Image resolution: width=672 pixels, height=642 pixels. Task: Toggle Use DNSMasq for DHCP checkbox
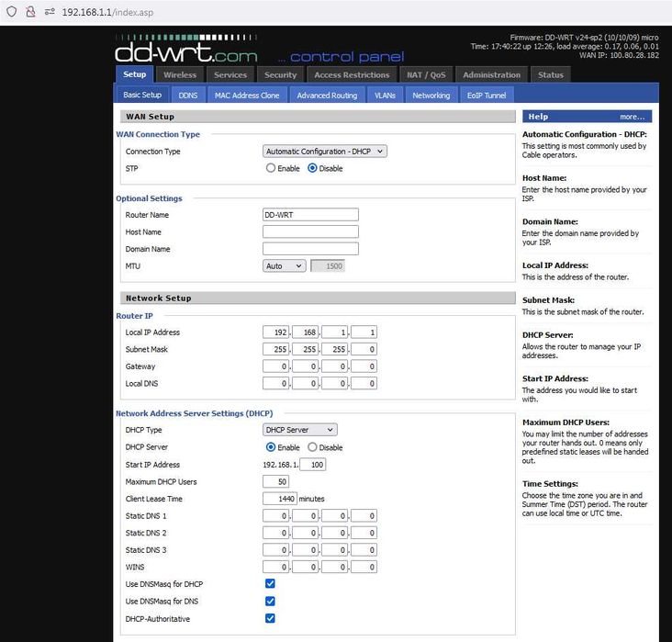click(x=270, y=583)
